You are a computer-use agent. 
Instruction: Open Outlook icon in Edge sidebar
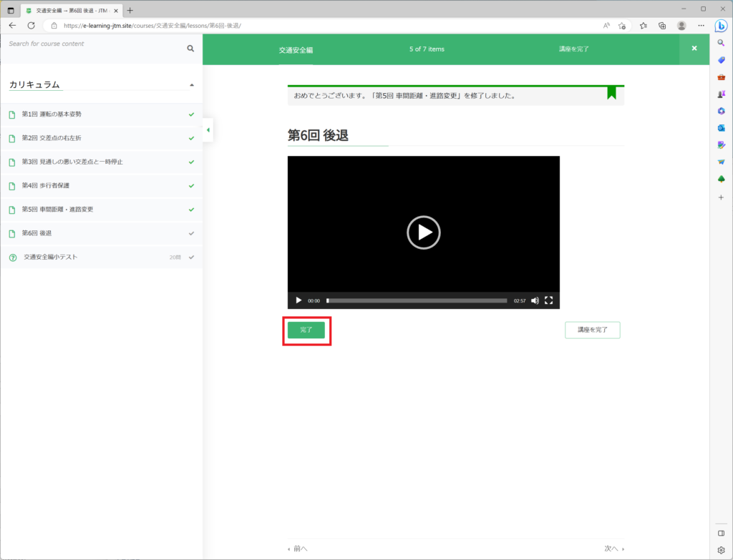click(721, 128)
